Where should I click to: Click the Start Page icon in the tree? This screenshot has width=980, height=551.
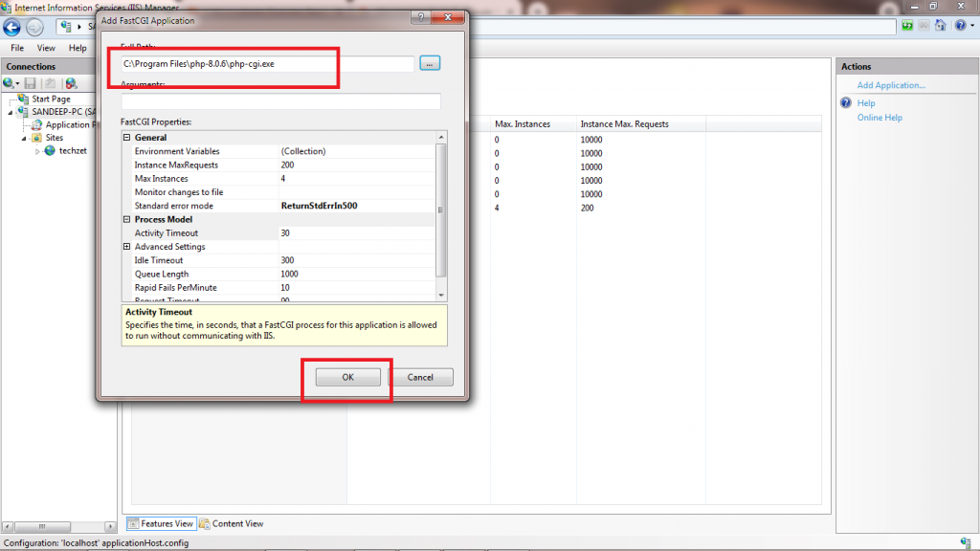(22, 99)
